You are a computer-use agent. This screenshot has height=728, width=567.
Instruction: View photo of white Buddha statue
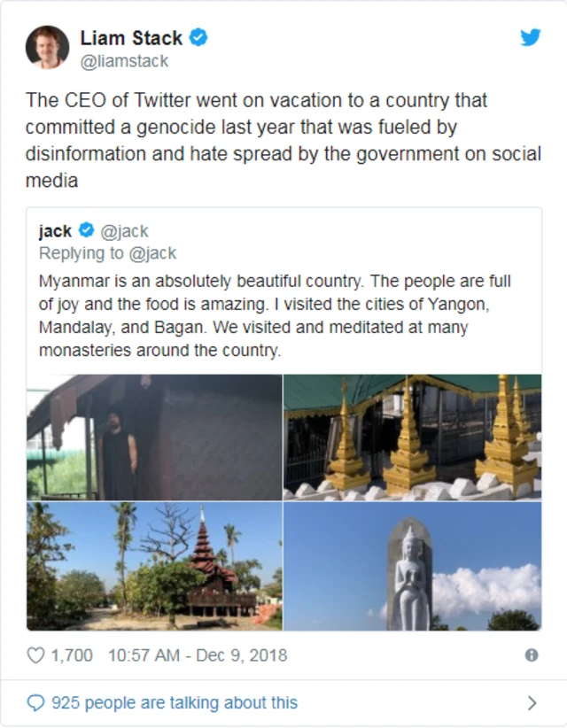coord(412,566)
